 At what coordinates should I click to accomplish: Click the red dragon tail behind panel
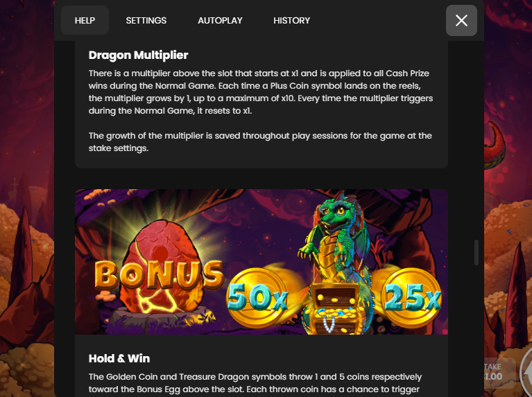point(495,145)
